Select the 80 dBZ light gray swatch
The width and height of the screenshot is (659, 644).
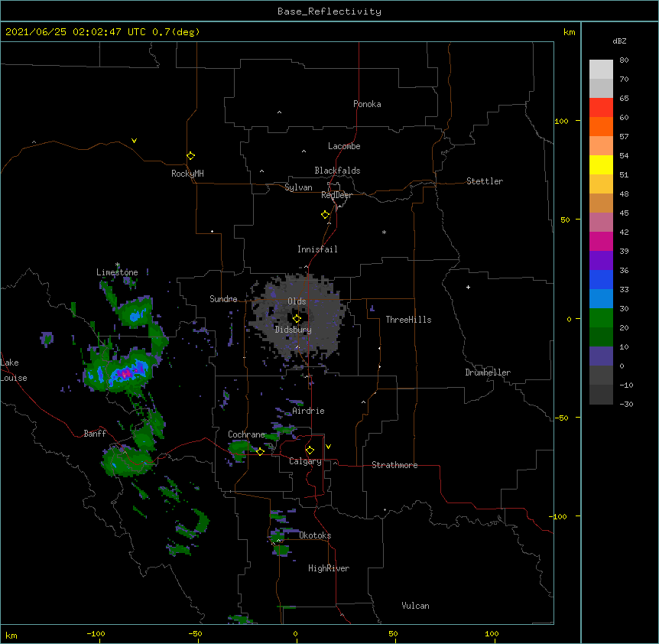click(x=601, y=70)
